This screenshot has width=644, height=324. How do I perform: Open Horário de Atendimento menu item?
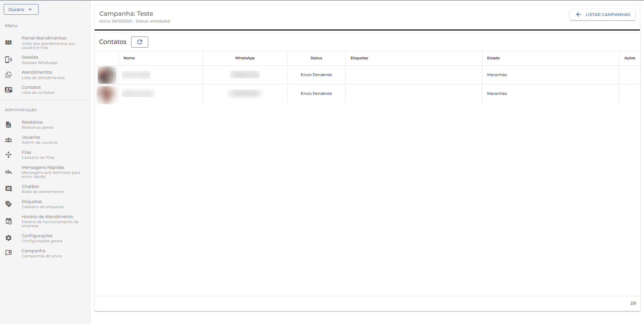pyautogui.click(x=47, y=217)
